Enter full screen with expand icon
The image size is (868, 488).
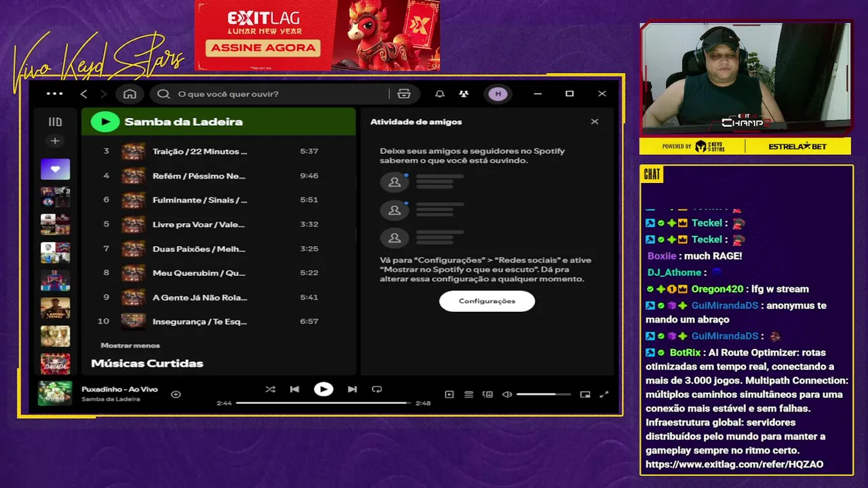pos(604,394)
